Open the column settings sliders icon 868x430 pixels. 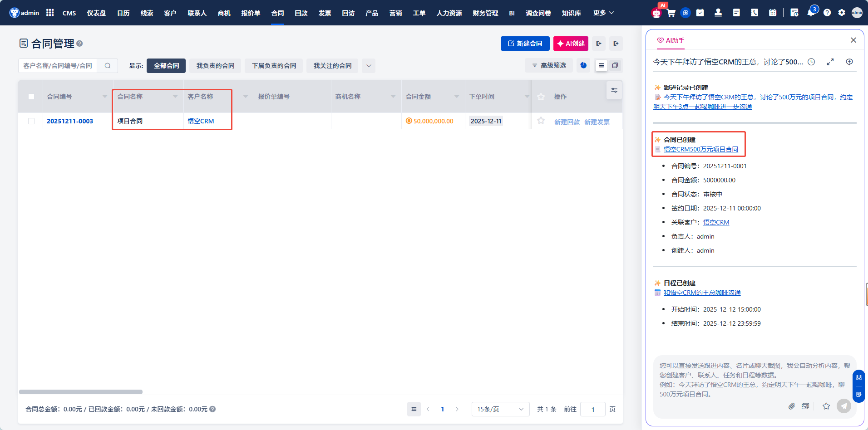click(x=614, y=91)
